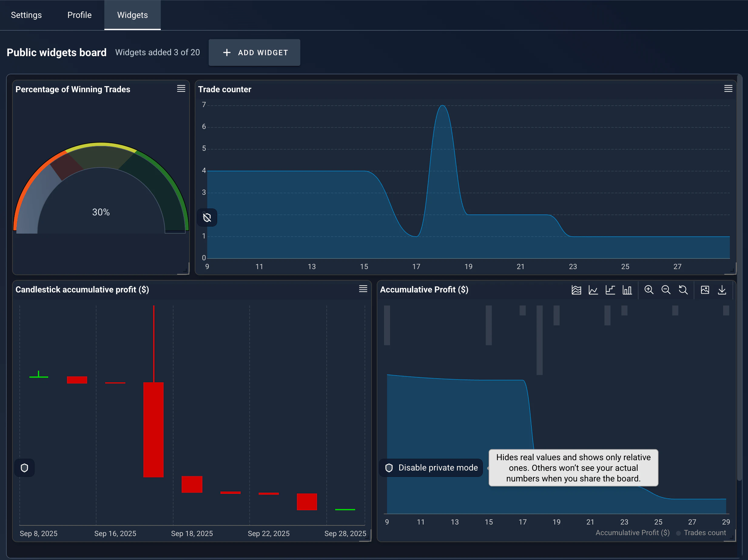Viewport: 748px width, 560px height.
Task: Click the large red Sep 18 candlestick
Action: coord(153,430)
